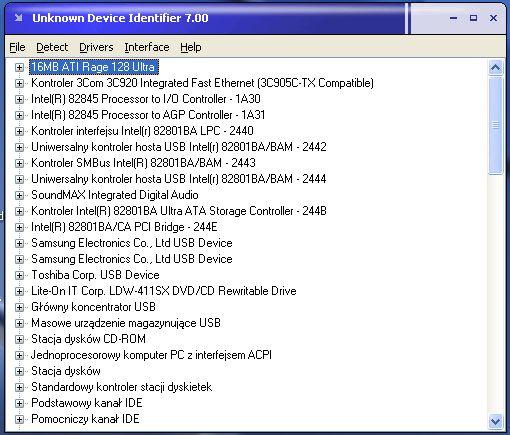Close the Unknown Device Identifier window
This screenshot has width=510, height=435.
click(x=493, y=18)
